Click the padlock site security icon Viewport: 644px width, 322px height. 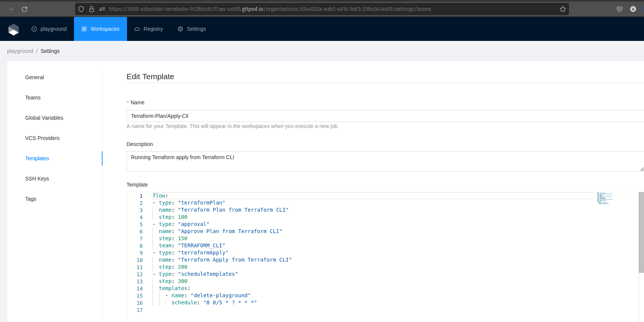click(91, 9)
